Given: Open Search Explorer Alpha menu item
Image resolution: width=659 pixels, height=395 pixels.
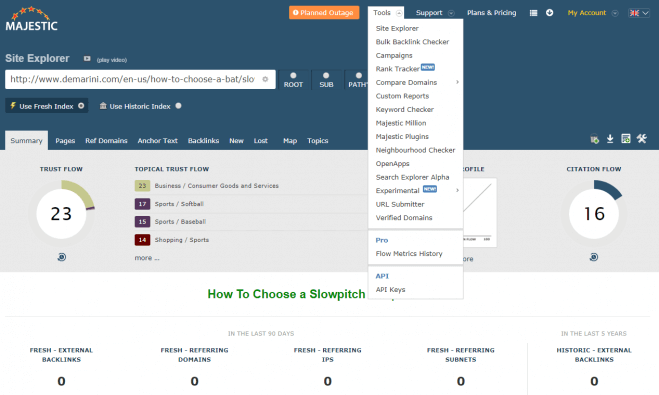Looking at the screenshot, I should pos(412,177).
